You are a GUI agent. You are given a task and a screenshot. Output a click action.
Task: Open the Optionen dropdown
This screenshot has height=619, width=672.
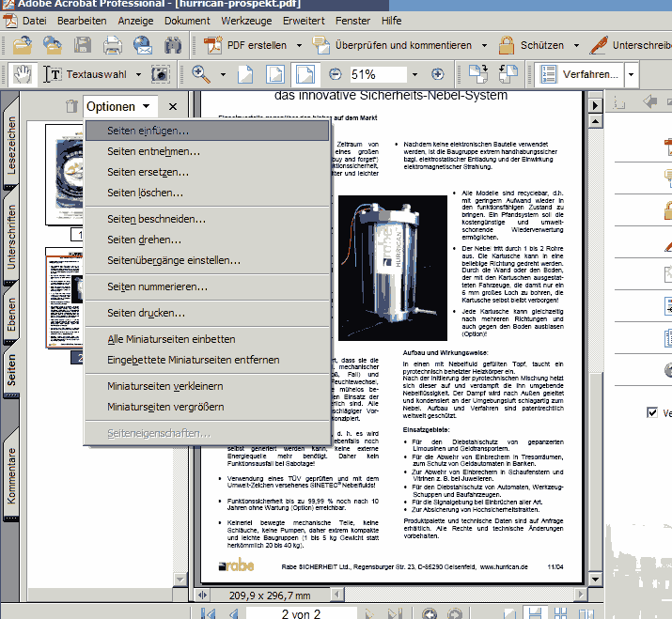118,106
